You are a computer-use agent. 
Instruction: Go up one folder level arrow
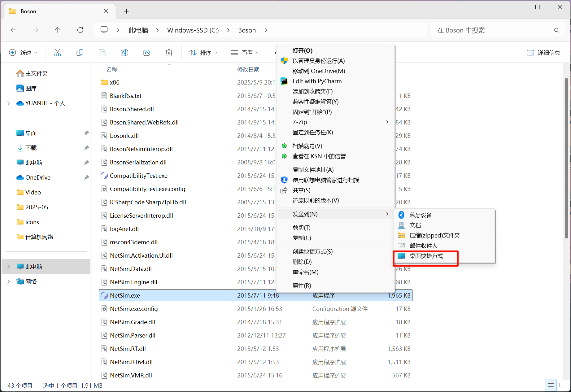pos(58,30)
